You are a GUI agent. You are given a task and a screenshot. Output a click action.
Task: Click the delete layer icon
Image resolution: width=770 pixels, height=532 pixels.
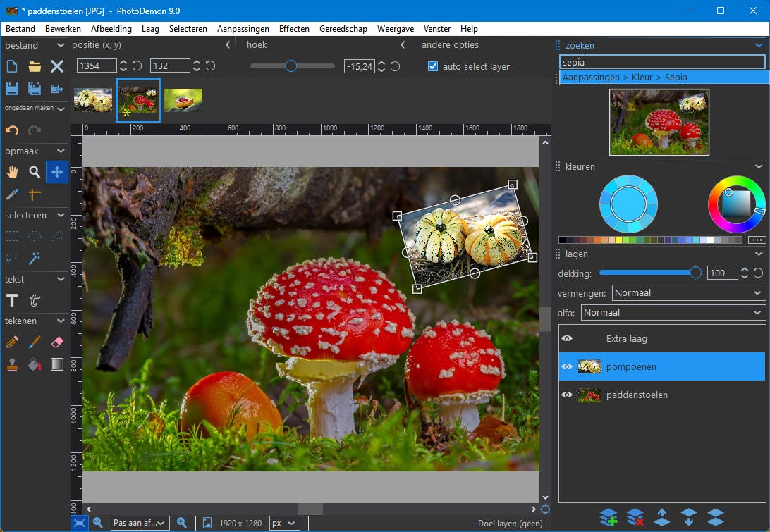coord(635,517)
